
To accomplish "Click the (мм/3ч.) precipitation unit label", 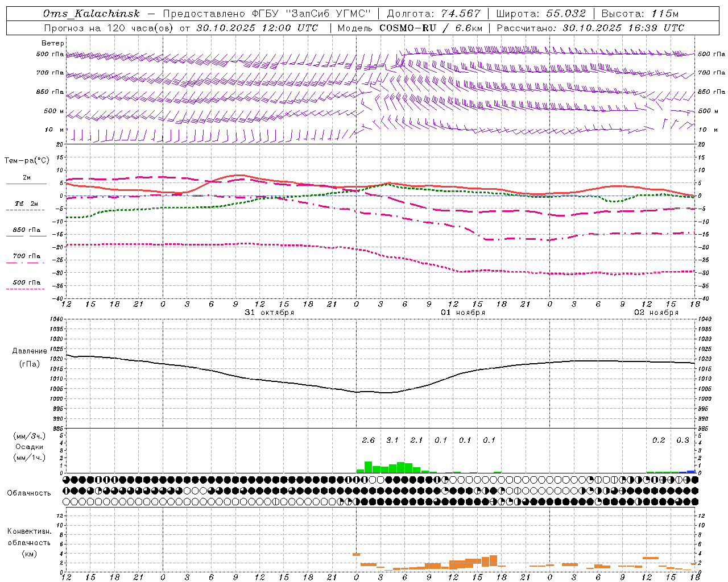I will (x=30, y=436).
